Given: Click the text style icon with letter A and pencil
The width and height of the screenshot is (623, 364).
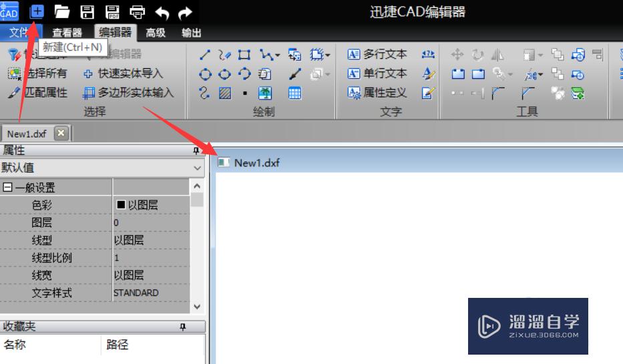Looking at the screenshot, I should pyautogui.click(x=428, y=73).
